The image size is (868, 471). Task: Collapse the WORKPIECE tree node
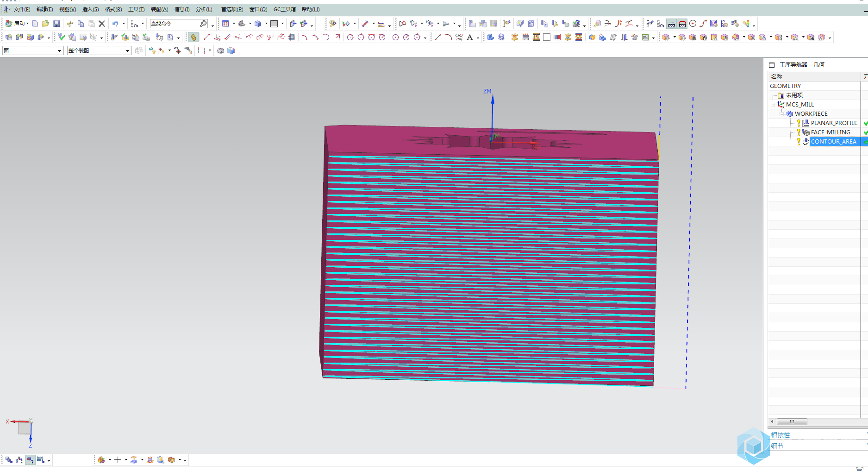782,114
